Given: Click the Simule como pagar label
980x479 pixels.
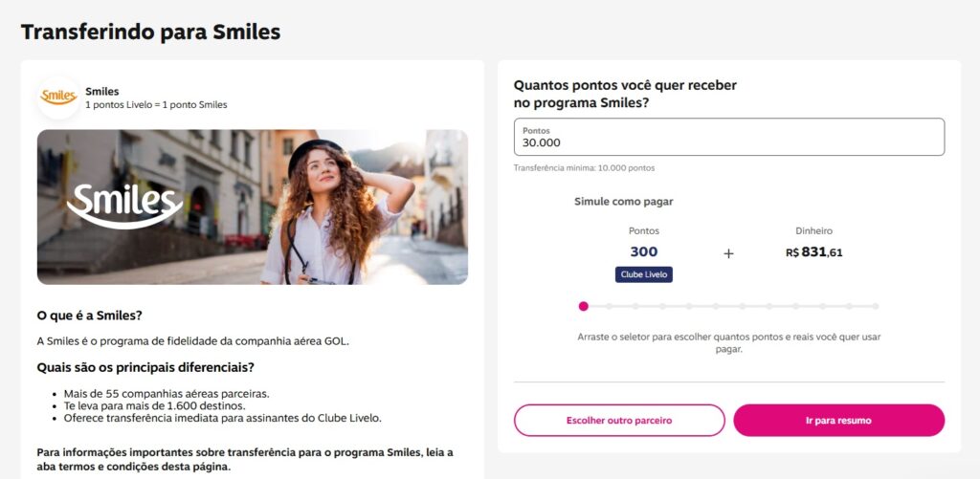Looking at the screenshot, I should [624, 202].
